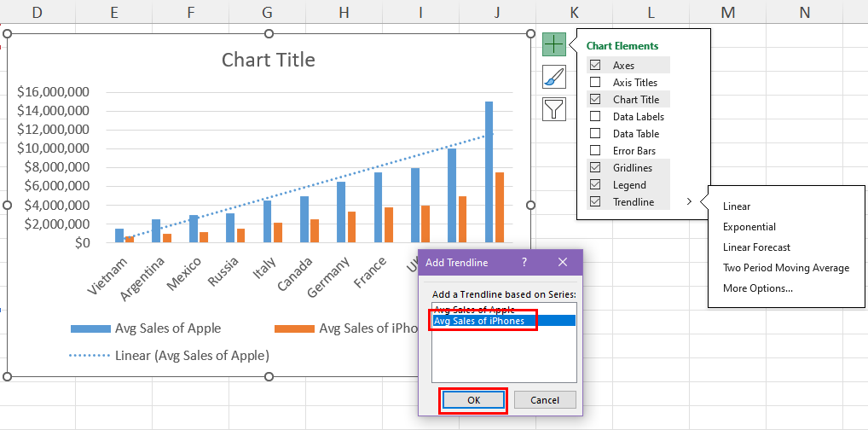Select column F header

190,12
